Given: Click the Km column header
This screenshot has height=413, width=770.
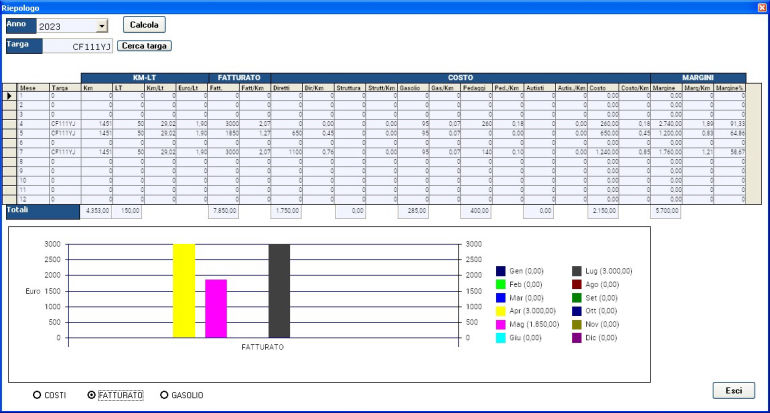Looking at the screenshot, I should (96, 87).
